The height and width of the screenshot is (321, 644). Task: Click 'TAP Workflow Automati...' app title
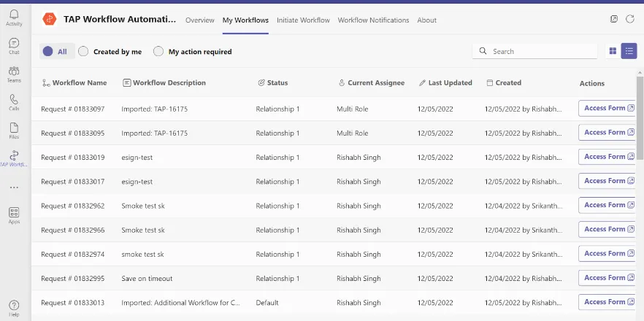[x=120, y=19]
